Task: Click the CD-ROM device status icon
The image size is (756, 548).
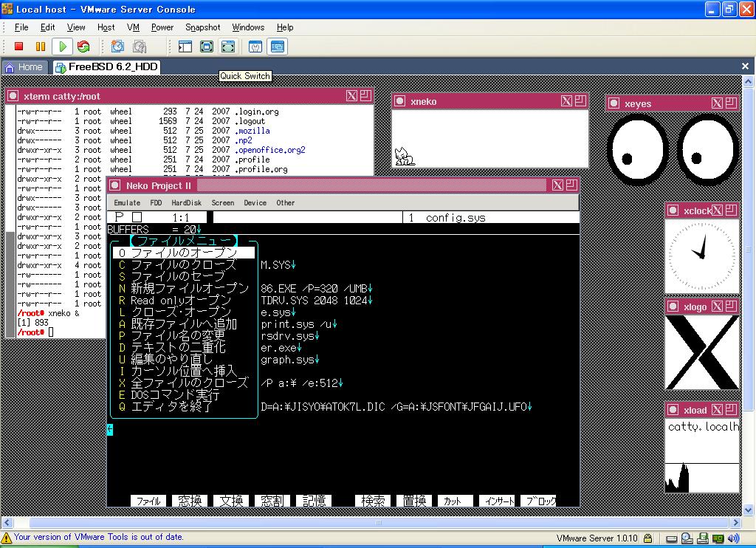Action: coord(687,538)
